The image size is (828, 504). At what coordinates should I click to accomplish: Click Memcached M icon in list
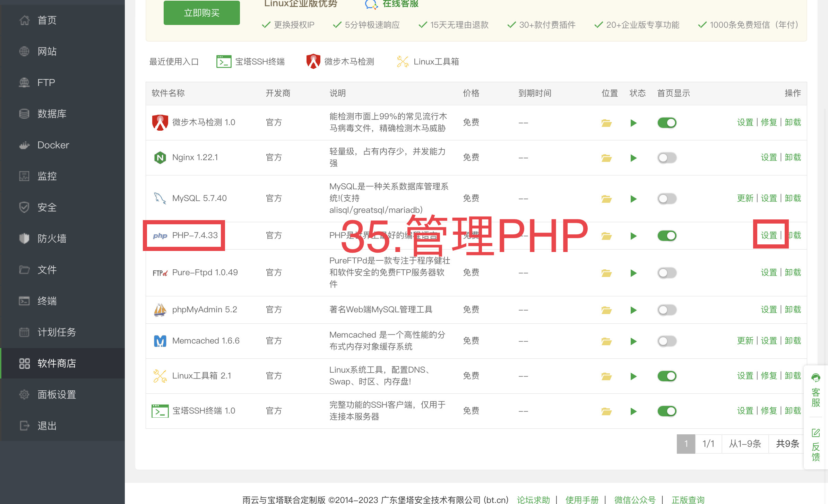[160, 341]
